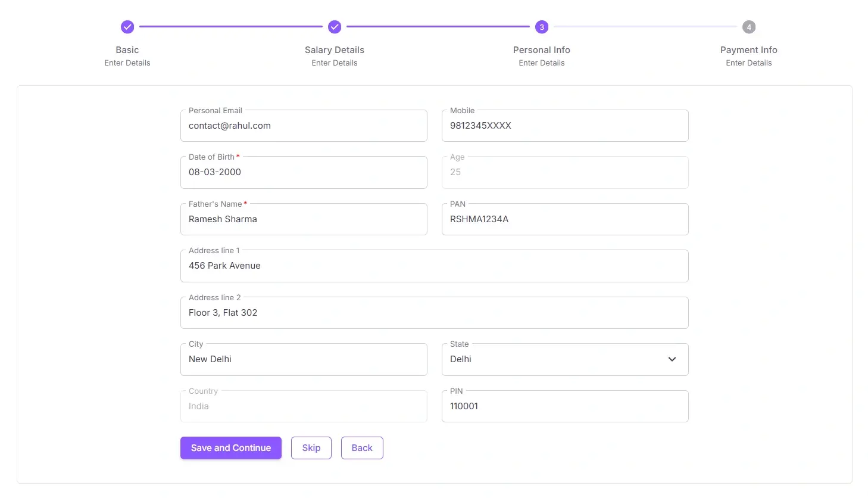Focus the Mobile number field

[x=565, y=126]
